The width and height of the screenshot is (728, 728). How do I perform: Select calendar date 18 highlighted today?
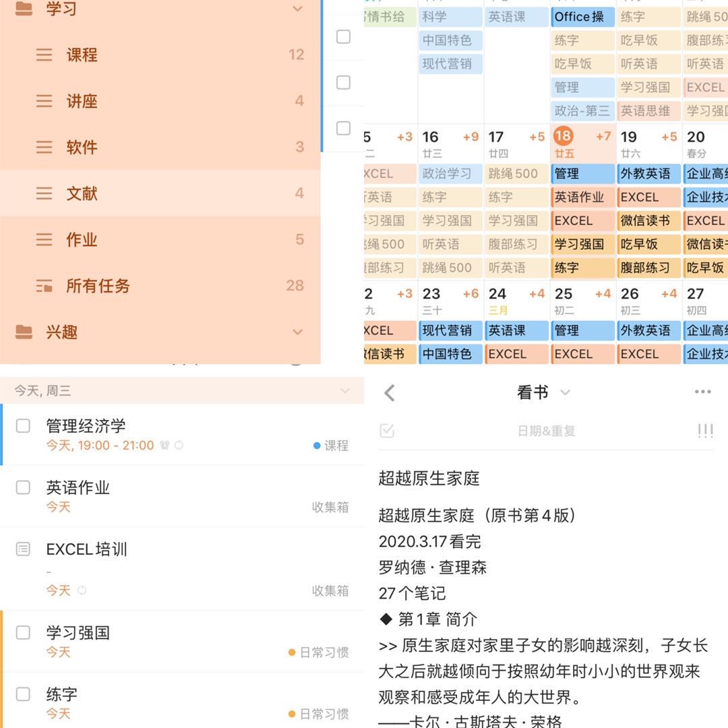tap(562, 137)
